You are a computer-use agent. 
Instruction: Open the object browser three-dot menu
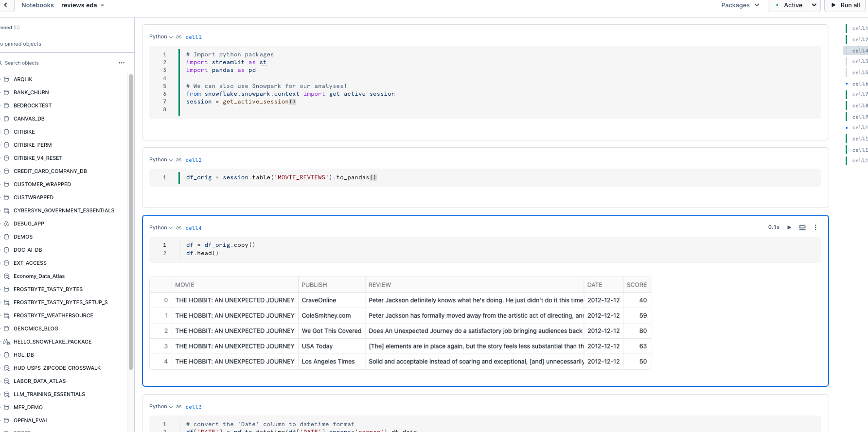click(122, 63)
